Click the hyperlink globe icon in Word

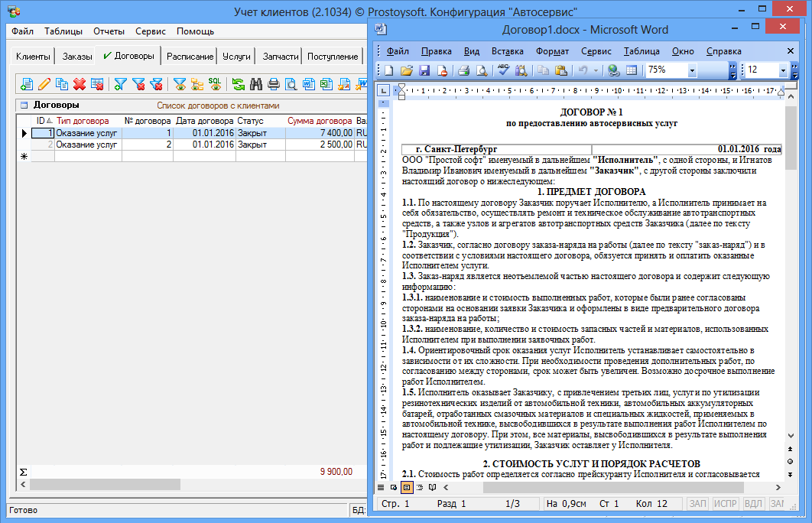click(614, 70)
